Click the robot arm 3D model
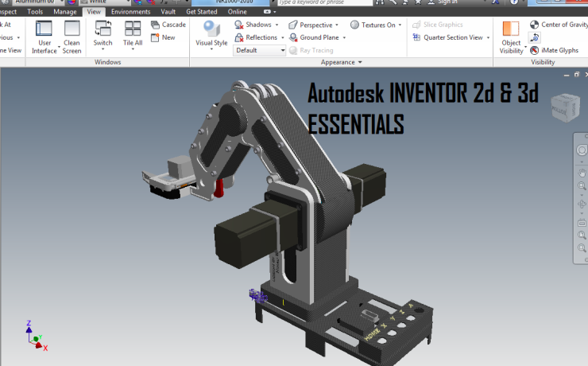 click(x=287, y=221)
